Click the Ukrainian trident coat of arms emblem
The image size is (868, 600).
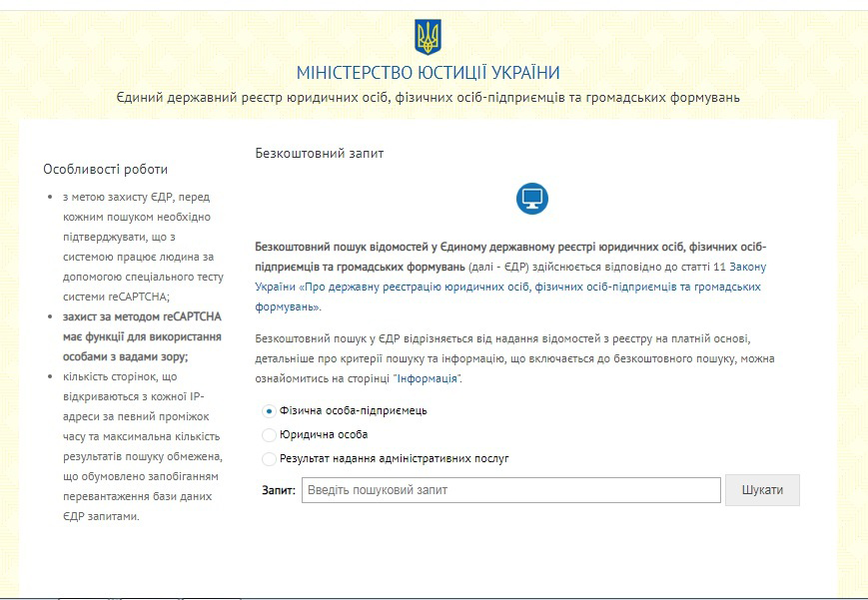coord(428,38)
